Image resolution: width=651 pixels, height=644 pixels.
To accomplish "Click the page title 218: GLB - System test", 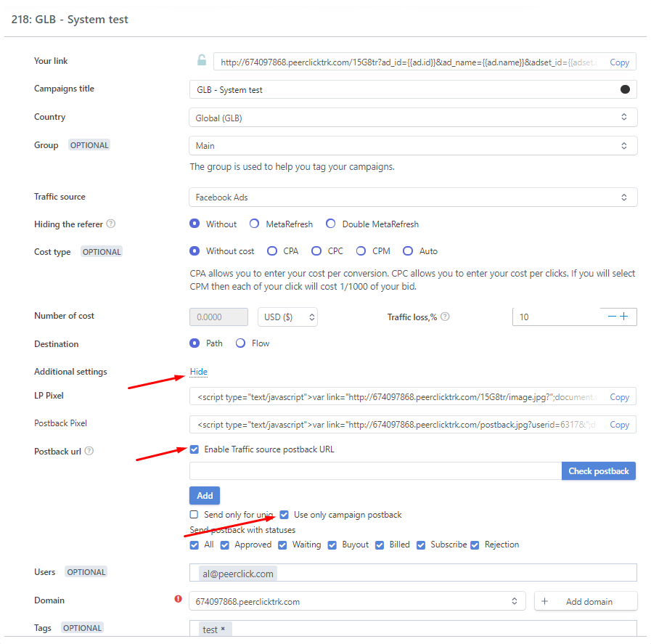I will pyautogui.click(x=70, y=19).
